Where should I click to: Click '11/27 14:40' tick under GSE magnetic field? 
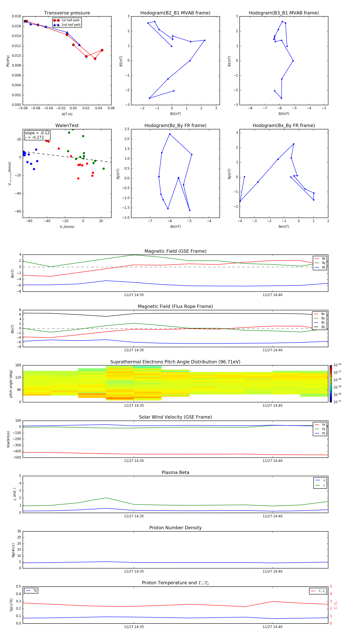click(273, 295)
